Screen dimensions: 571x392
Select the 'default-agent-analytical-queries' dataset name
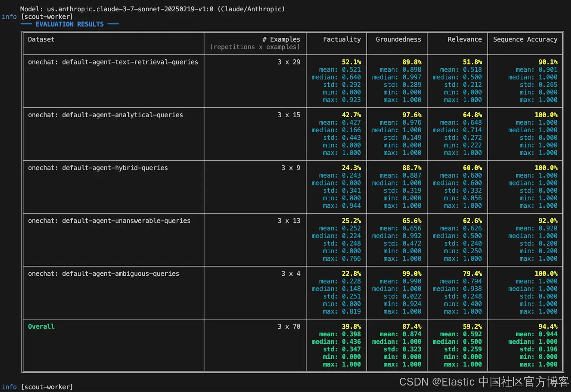[122, 115]
